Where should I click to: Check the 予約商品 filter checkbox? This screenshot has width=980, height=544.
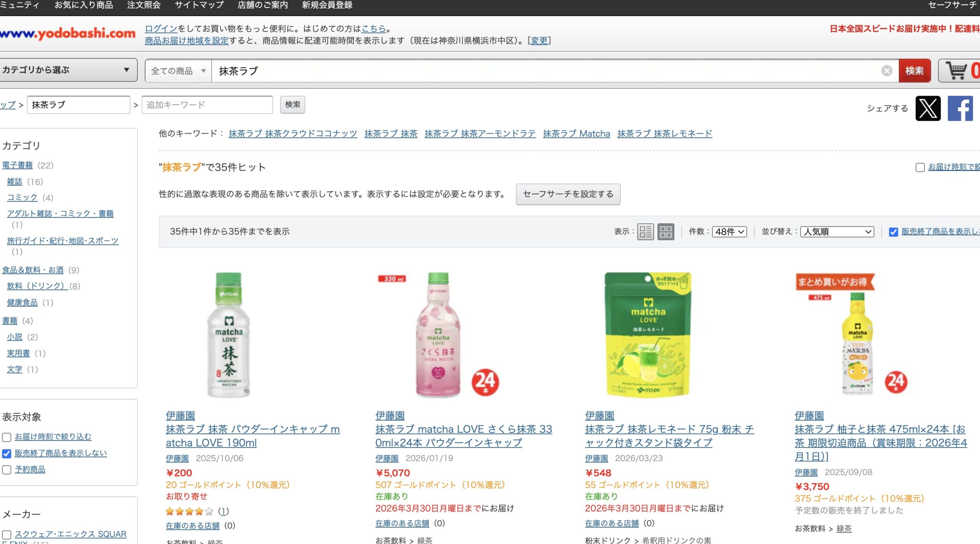point(7,470)
